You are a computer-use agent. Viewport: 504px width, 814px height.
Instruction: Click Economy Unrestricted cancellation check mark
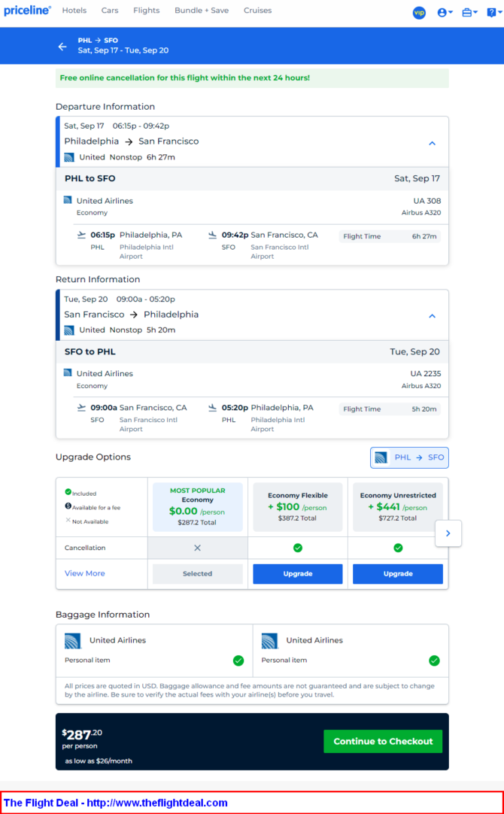[398, 548]
